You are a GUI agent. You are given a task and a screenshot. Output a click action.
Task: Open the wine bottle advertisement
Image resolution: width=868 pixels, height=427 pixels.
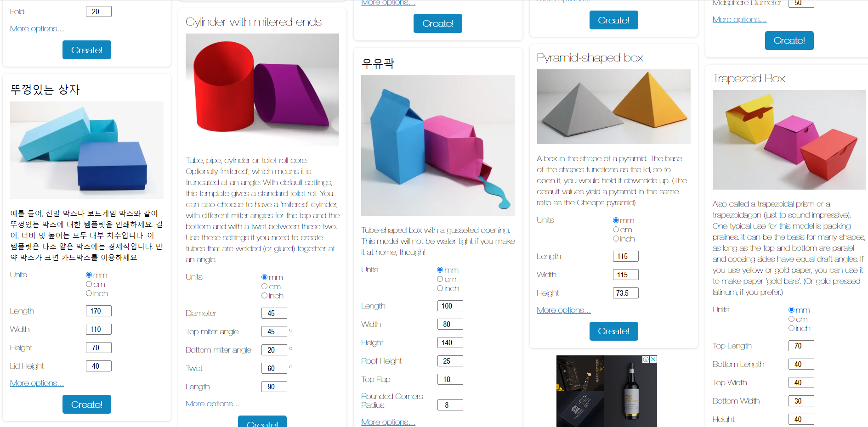[607, 391]
